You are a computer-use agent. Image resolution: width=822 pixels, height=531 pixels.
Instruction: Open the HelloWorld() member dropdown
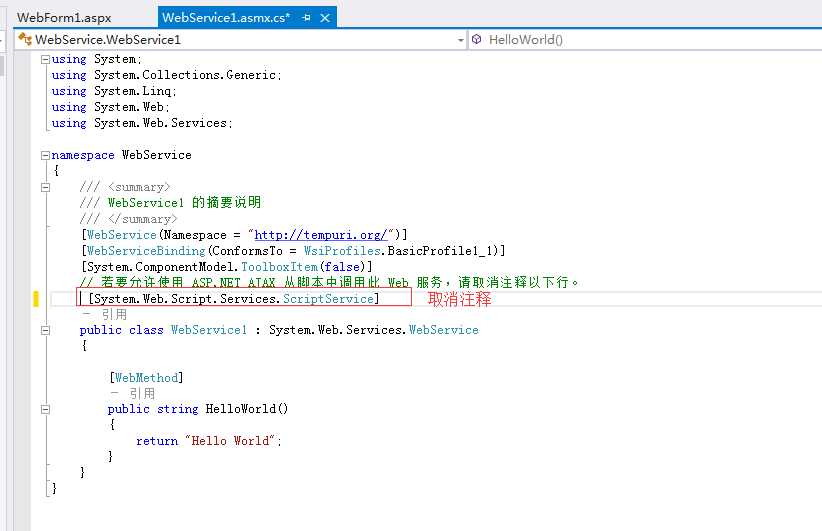[x=645, y=40]
